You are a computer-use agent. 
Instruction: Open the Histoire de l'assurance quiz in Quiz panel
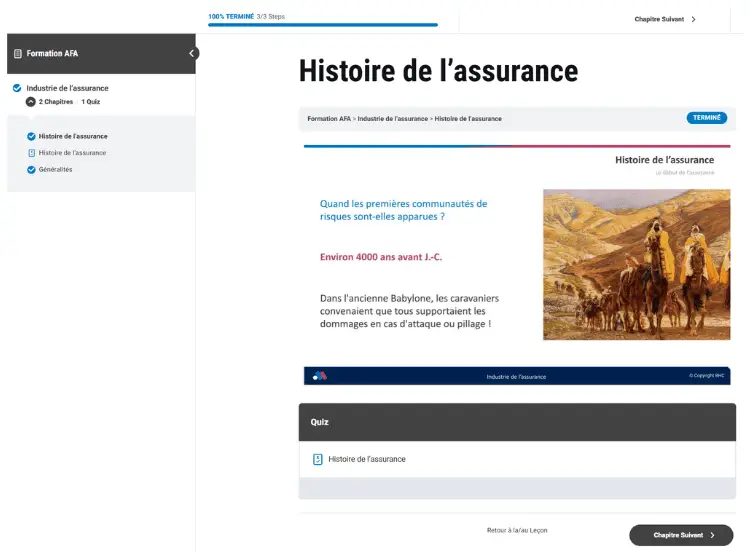(367, 459)
